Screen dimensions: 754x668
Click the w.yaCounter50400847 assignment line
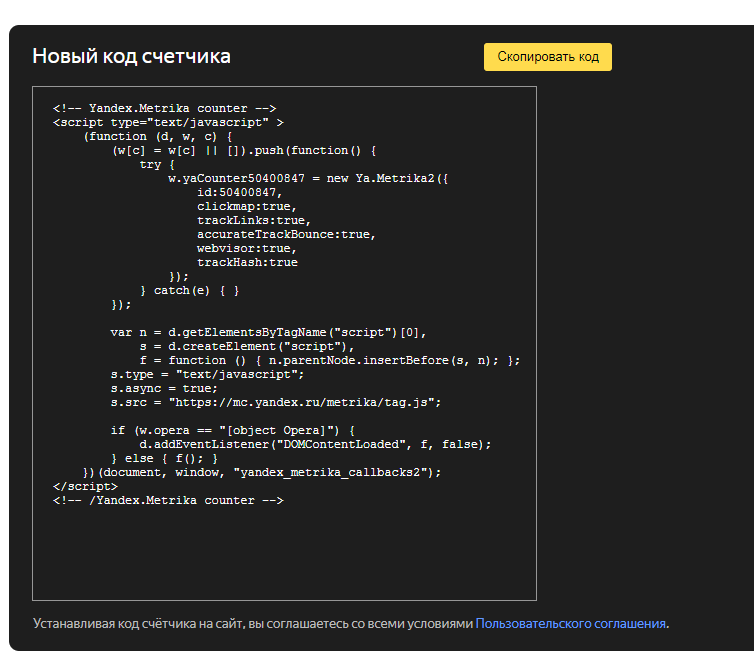click(x=308, y=178)
